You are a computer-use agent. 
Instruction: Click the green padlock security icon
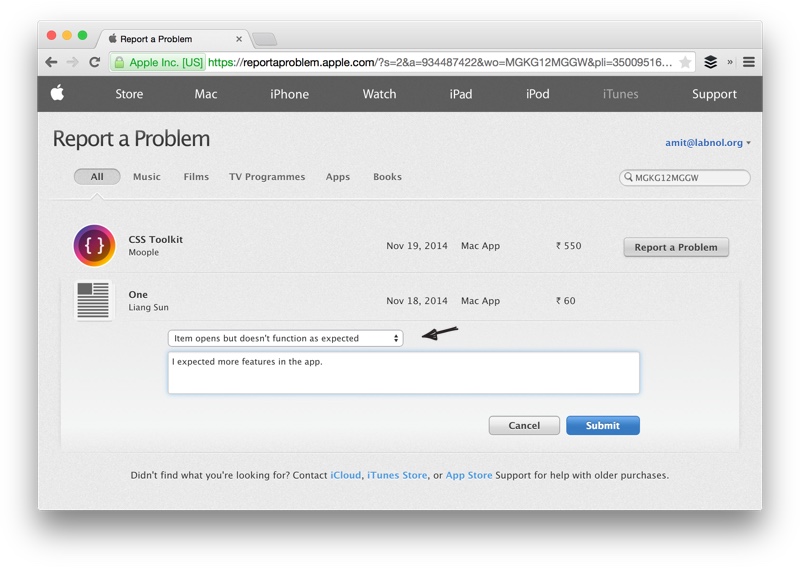tap(119, 63)
